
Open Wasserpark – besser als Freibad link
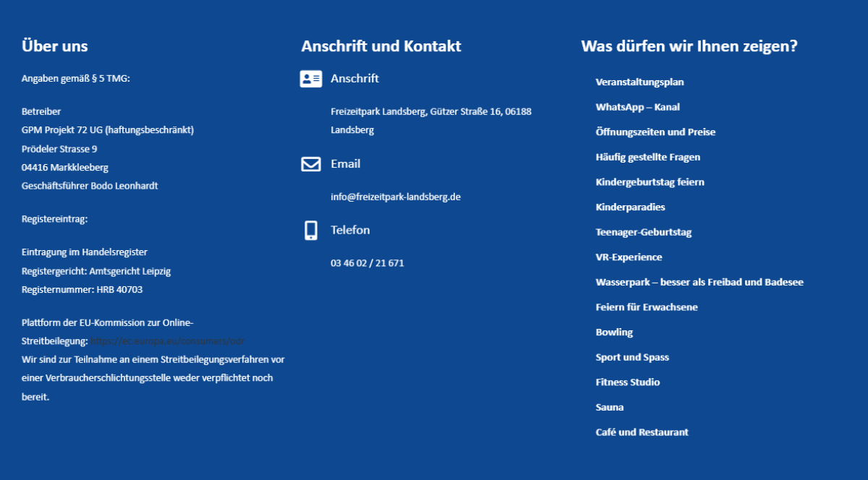coord(699,282)
